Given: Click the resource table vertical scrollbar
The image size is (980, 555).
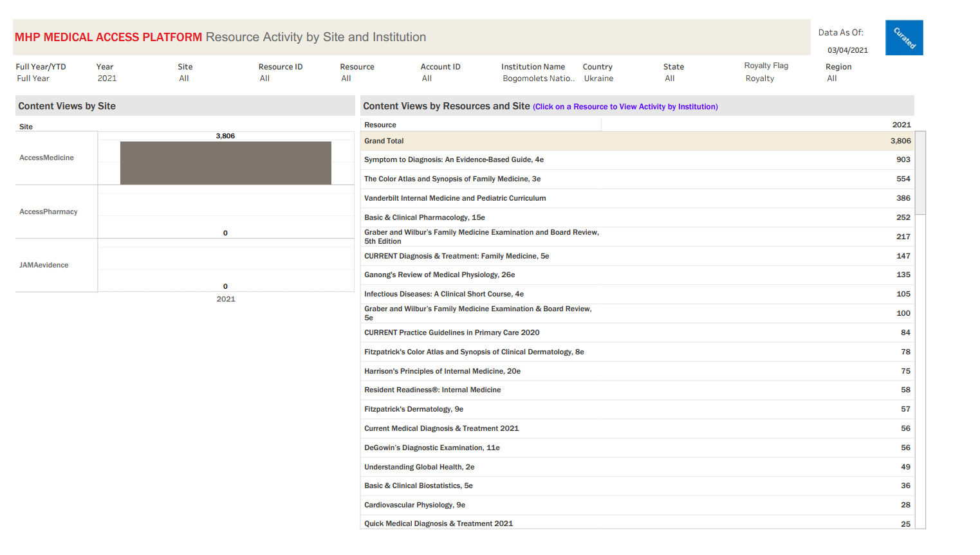Looking at the screenshot, I should pyautogui.click(x=920, y=172).
